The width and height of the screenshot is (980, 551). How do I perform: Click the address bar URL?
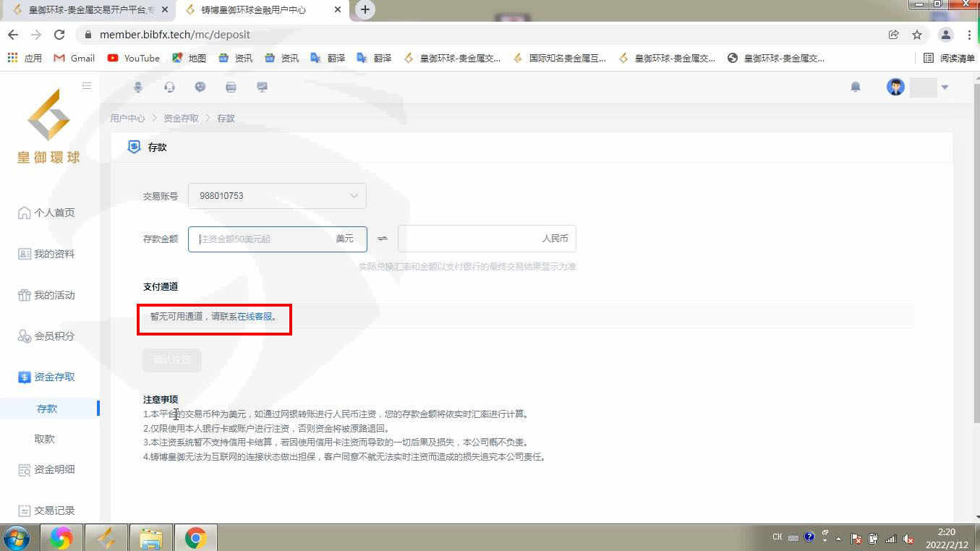point(175,35)
